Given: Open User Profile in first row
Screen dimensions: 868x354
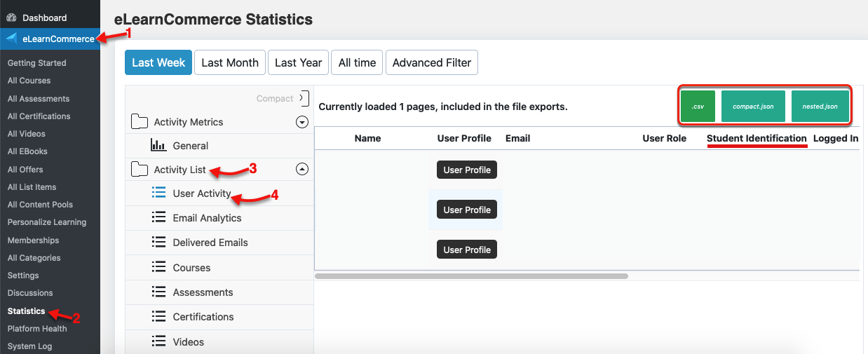Looking at the screenshot, I should point(467,170).
